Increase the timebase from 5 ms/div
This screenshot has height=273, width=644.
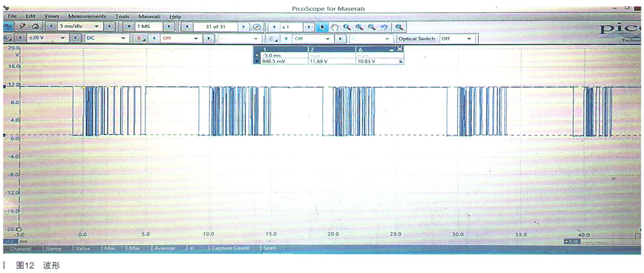(109, 26)
